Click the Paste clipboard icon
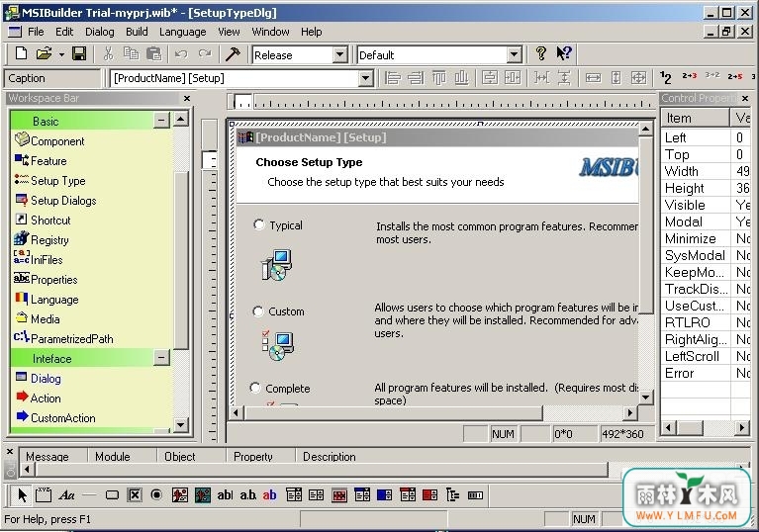This screenshot has width=759, height=532. click(x=154, y=53)
